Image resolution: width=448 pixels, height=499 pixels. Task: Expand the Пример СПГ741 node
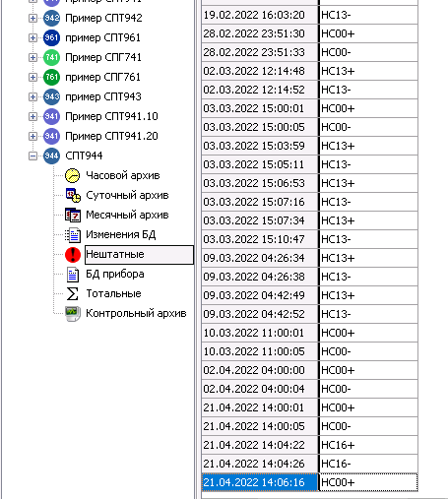pyautogui.click(x=32, y=57)
